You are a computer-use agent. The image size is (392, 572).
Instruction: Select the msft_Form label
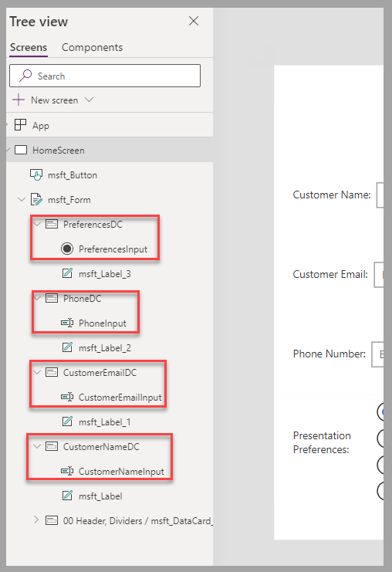tap(69, 200)
